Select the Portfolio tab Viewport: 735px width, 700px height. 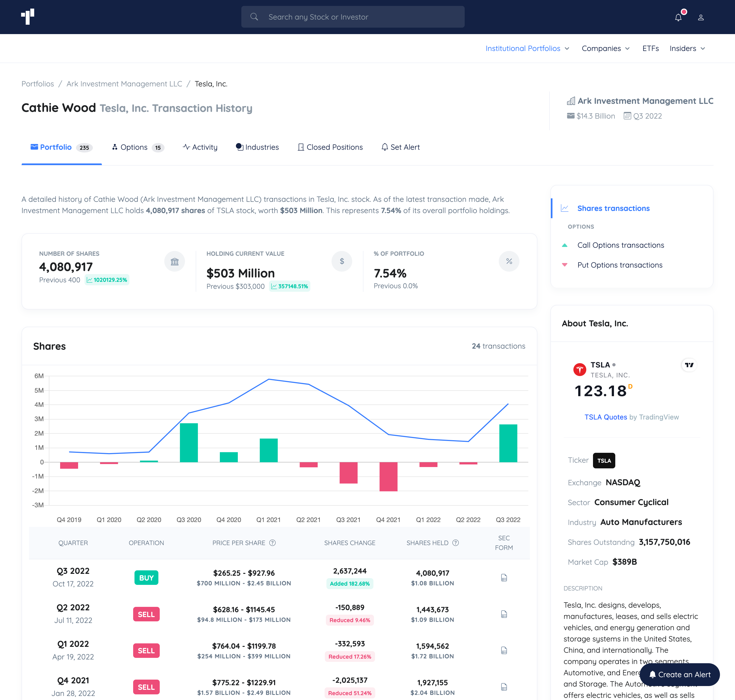click(x=61, y=147)
